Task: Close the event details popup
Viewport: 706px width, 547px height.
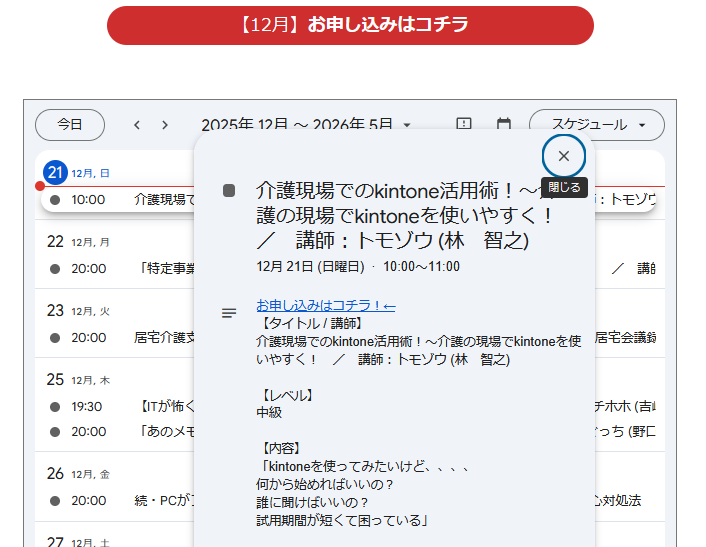Action: (x=563, y=156)
